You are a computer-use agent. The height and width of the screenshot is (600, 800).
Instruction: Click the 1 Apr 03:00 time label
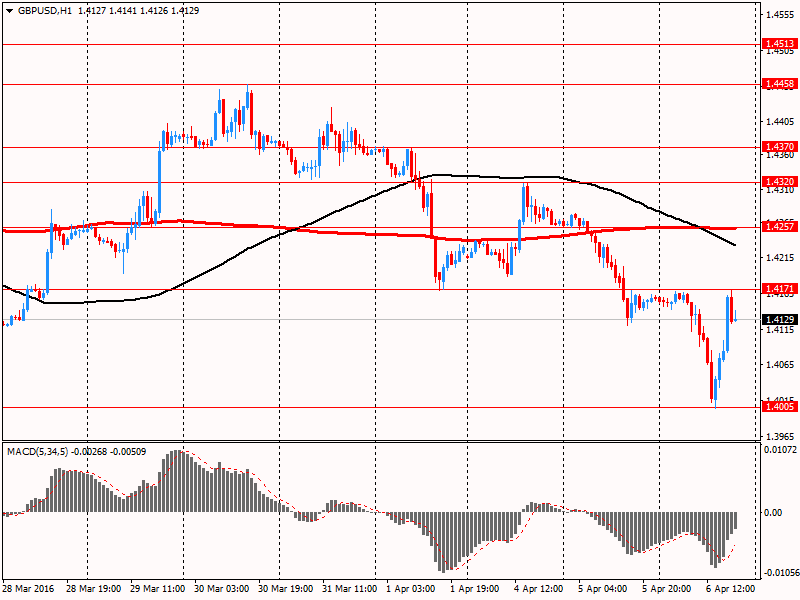pyautogui.click(x=411, y=589)
